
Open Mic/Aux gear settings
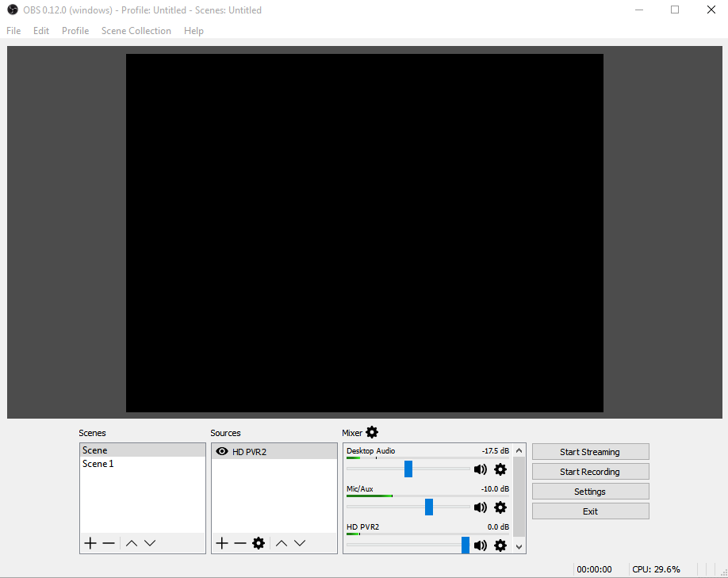point(500,507)
